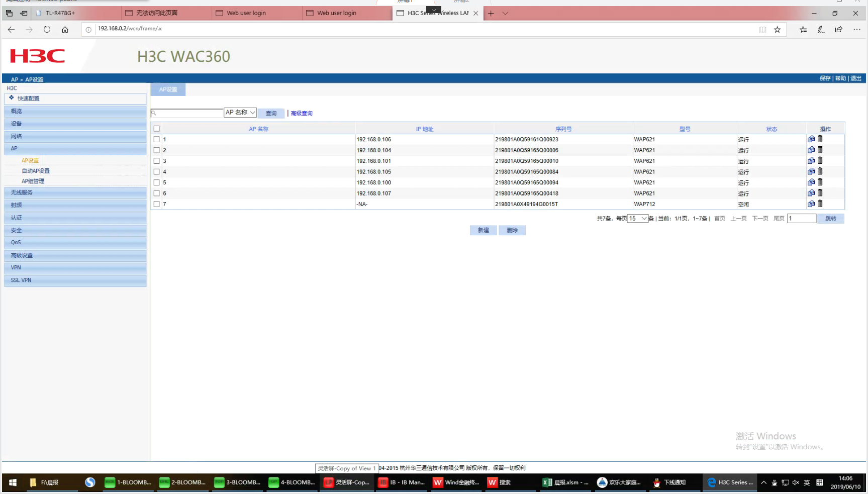
Task: Click the page number input field
Action: pyautogui.click(x=801, y=219)
